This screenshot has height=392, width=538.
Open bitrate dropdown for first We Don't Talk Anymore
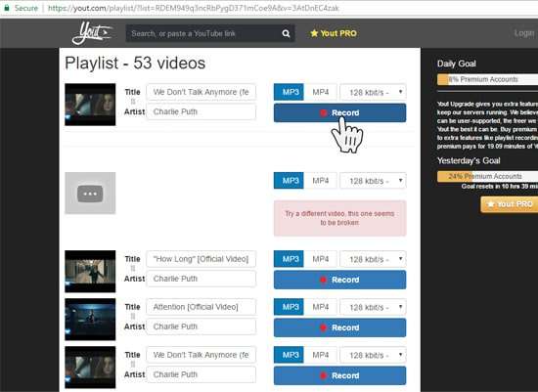tap(373, 92)
